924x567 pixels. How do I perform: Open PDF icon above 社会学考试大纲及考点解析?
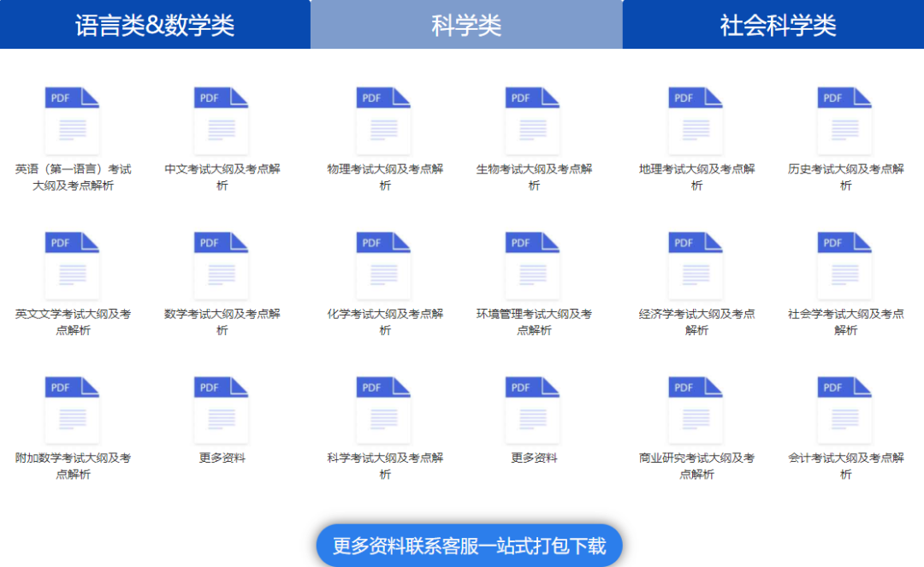[845, 266]
